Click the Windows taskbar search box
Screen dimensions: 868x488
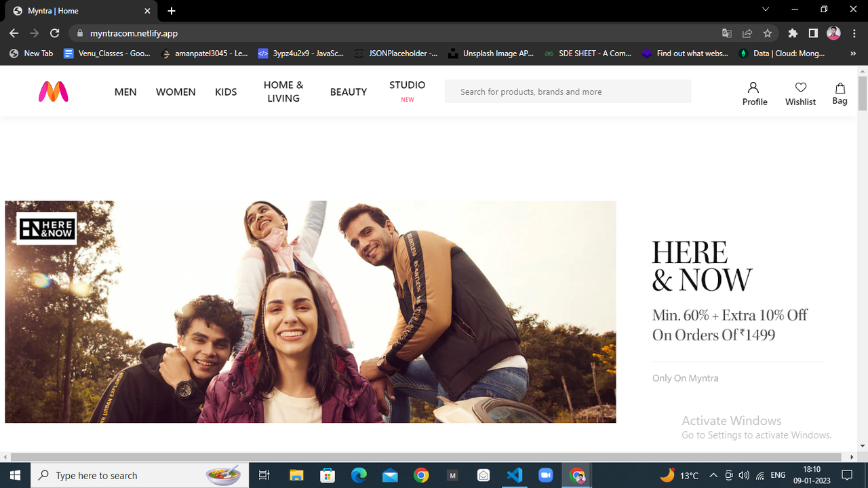[x=140, y=475]
